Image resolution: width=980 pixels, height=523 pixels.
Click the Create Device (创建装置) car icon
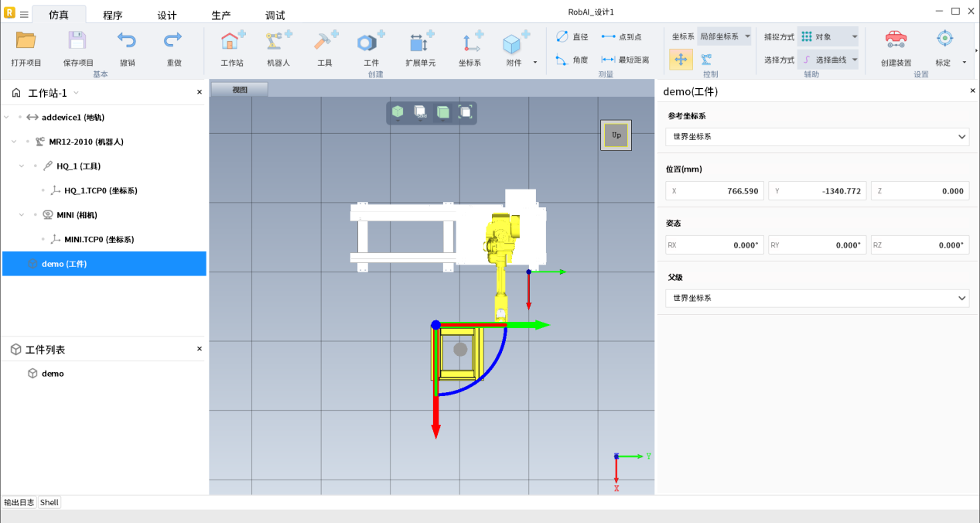tap(895, 40)
